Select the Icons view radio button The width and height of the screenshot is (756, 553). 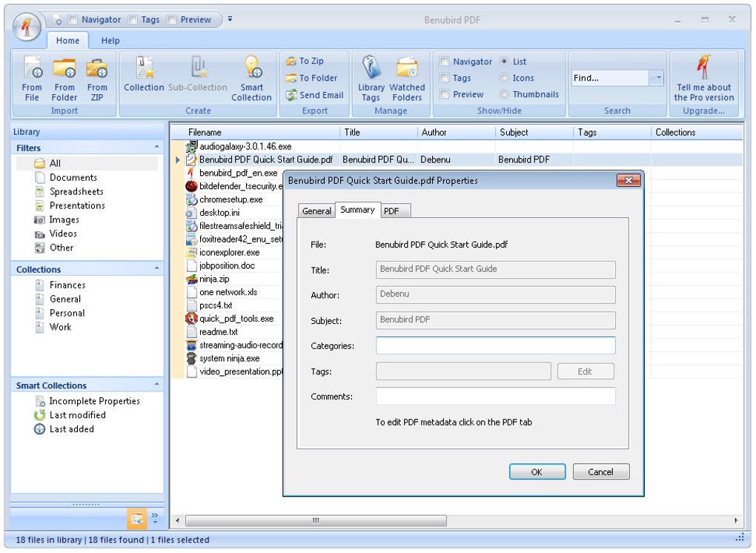point(504,78)
